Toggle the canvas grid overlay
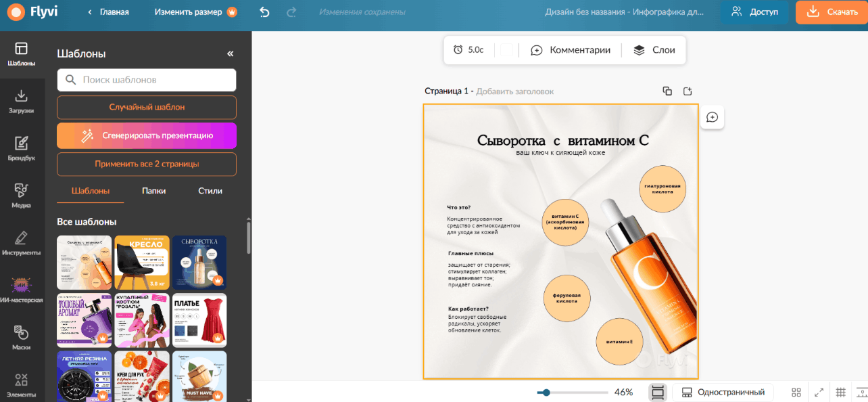868x402 pixels. 841,393
